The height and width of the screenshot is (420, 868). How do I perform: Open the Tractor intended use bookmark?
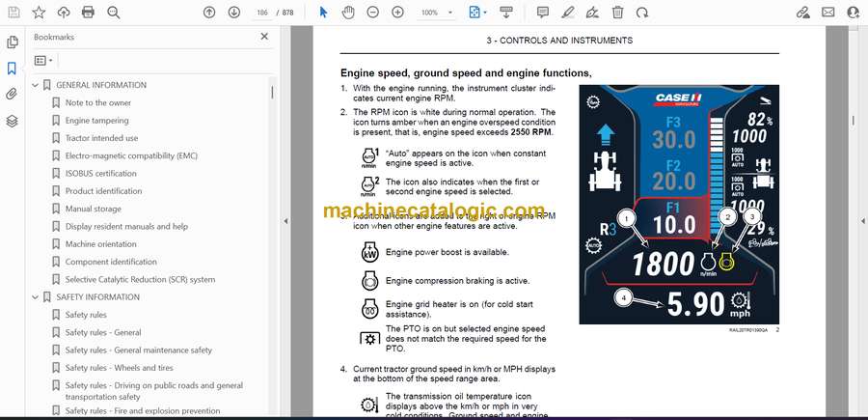pos(102,138)
